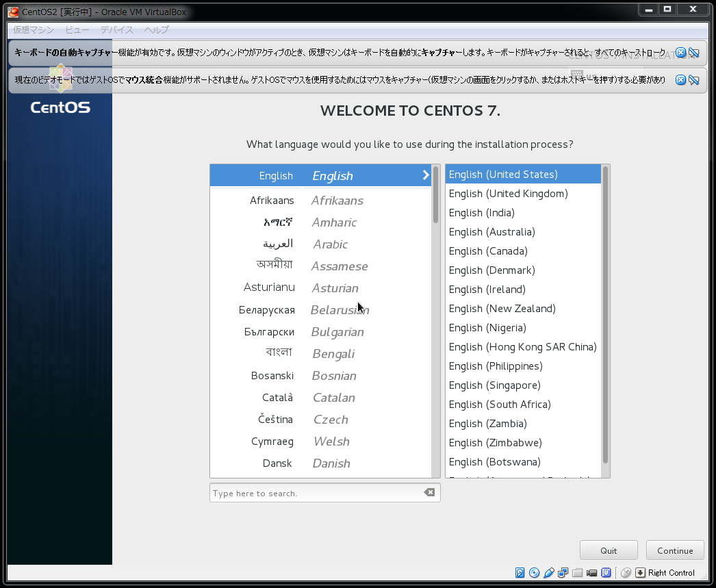716x588 pixels.
Task: Open the ヘルプ menu
Action: 157,29
